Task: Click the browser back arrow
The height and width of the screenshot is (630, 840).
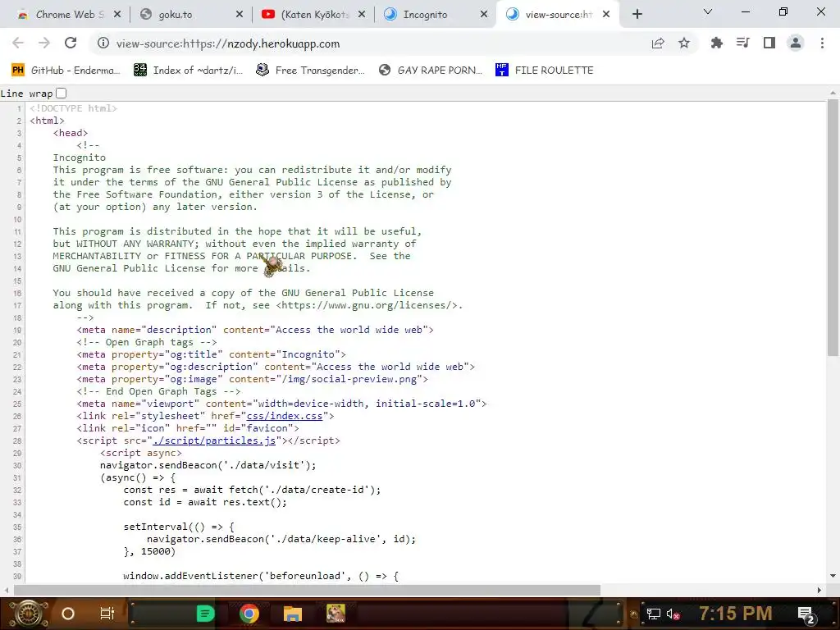Action: (18, 43)
